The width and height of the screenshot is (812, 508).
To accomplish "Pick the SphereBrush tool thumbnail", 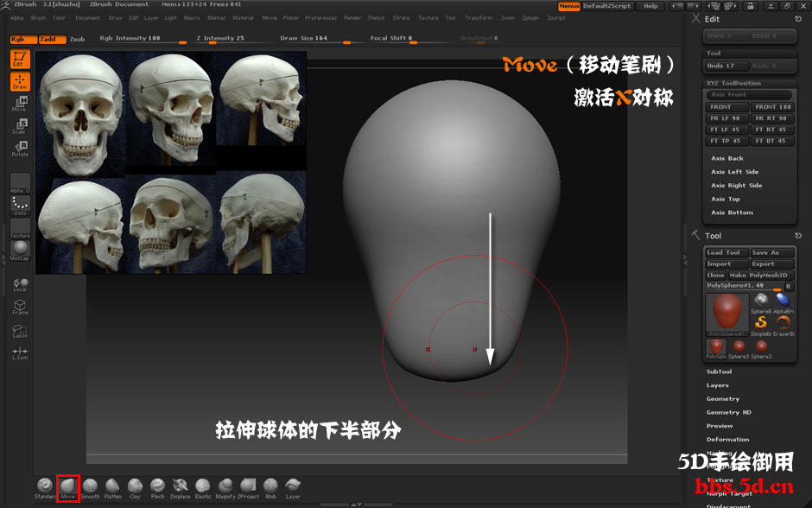I will (761, 304).
